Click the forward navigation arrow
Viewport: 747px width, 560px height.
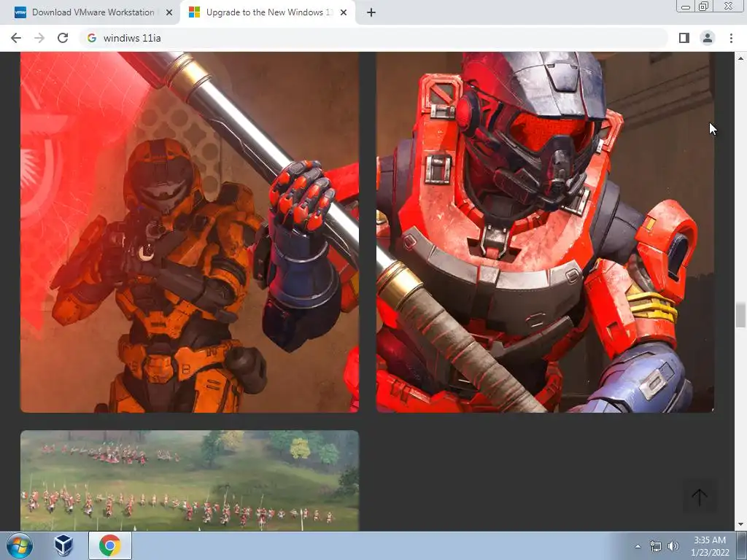(39, 38)
